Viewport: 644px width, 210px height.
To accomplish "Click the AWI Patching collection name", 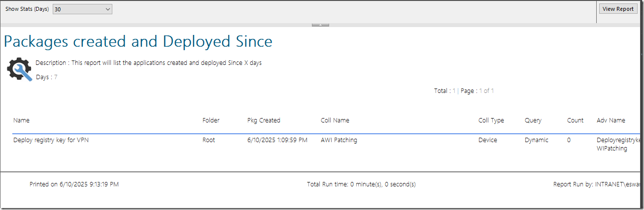I will coord(339,140).
